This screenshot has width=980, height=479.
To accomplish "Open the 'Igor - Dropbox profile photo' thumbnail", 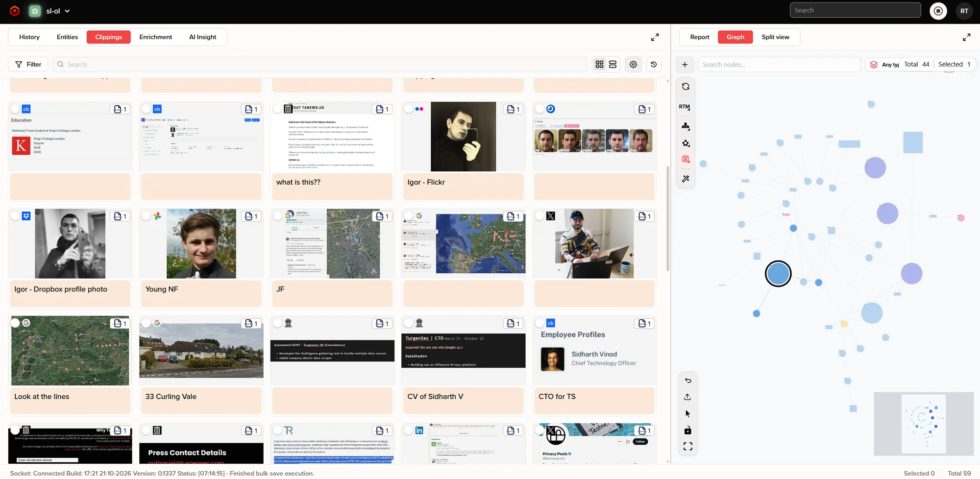I will tap(70, 244).
